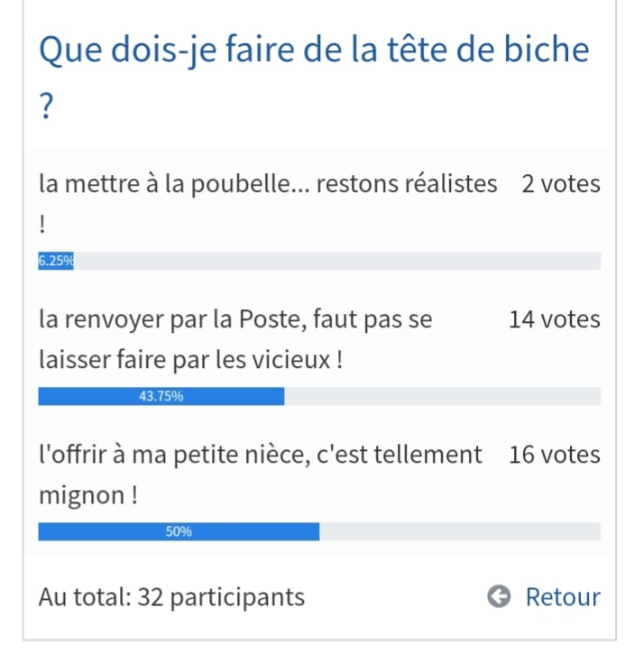Select the "l'offrir à ma petite nièce" option text
644x654 pixels.
click(x=260, y=455)
